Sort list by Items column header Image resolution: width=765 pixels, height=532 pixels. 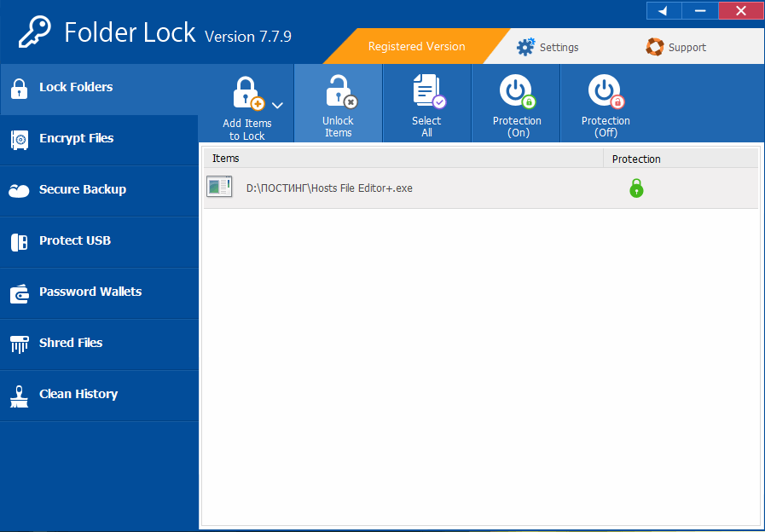coord(403,159)
